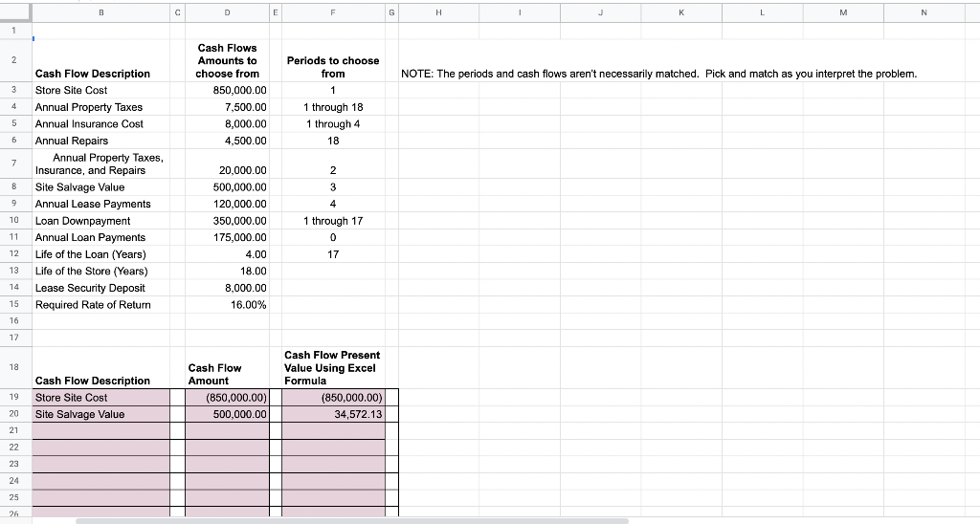Image resolution: width=980 pixels, height=524 pixels.
Task: Click 'Annual Property Taxes' cell in row 4
Action: pyautogui.click(x=100, y=107)
